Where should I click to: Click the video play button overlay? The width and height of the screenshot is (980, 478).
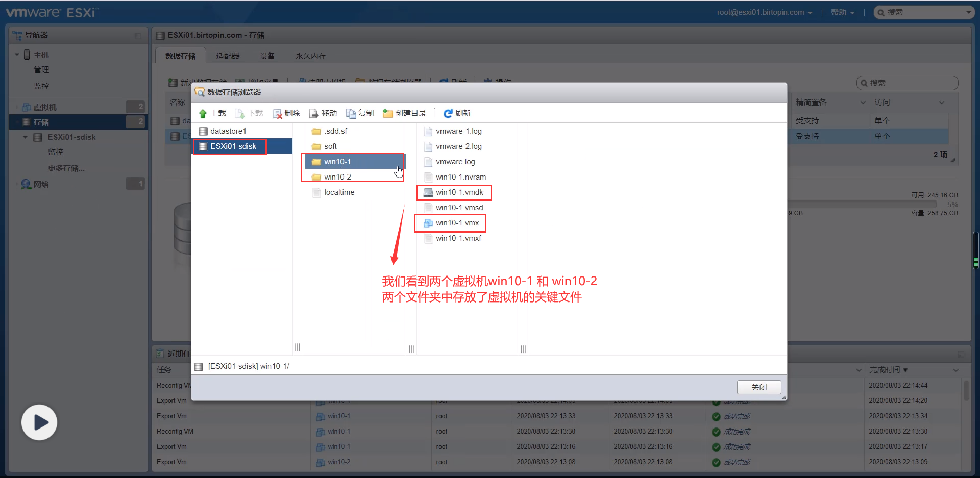(x=39, y=422)
